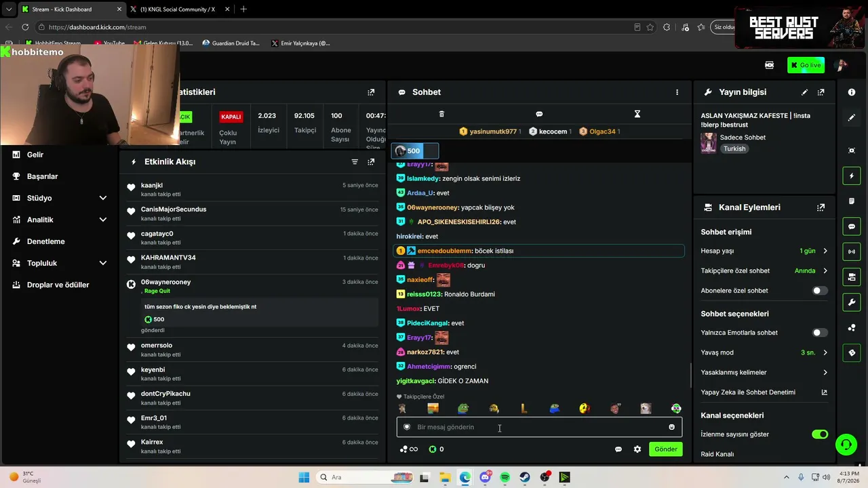Click the Turkish language tag
Image resolution: width=868 pixels, height=488 pixels.
[x=734, y=149]
